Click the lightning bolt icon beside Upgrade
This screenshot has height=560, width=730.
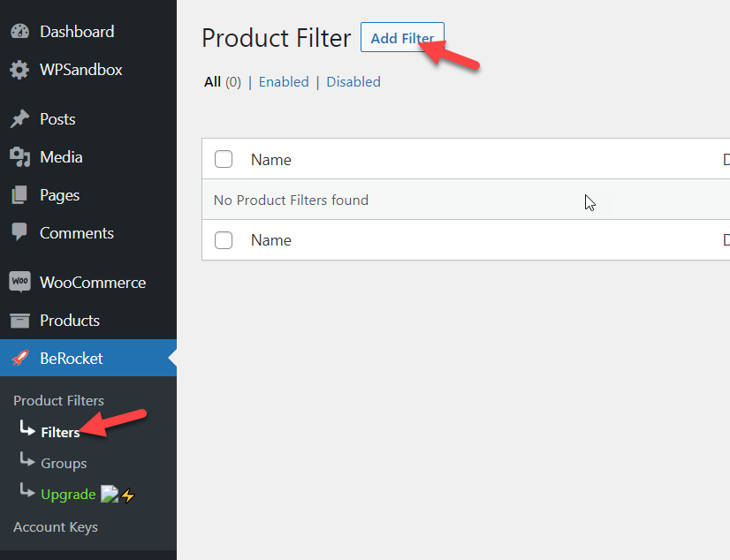(128, 496)
